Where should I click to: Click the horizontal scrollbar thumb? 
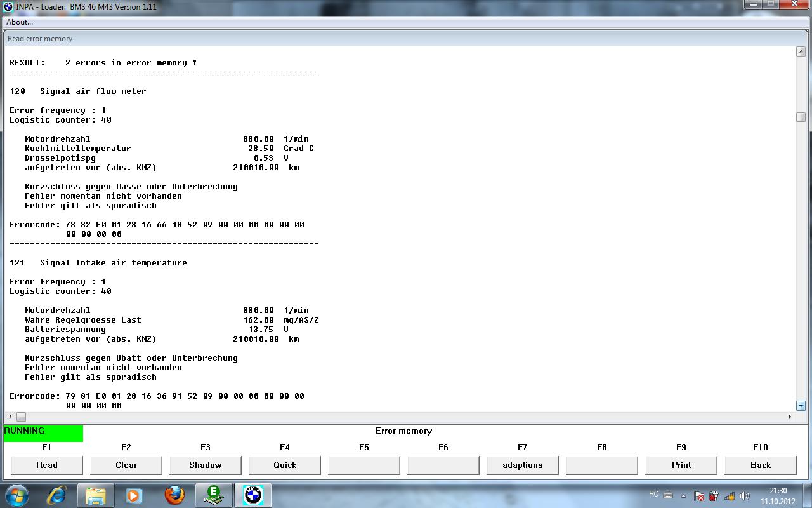coord(21,417)
